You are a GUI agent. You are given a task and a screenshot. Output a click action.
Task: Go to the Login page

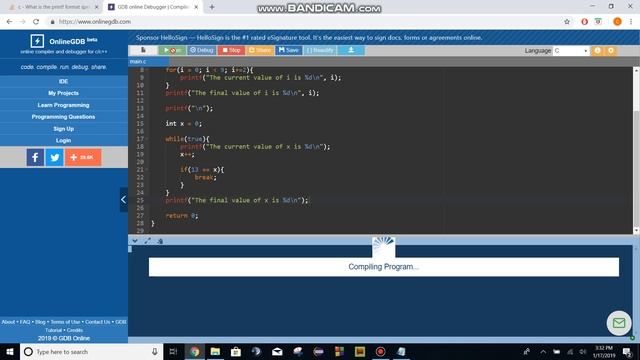click(64, 140)
